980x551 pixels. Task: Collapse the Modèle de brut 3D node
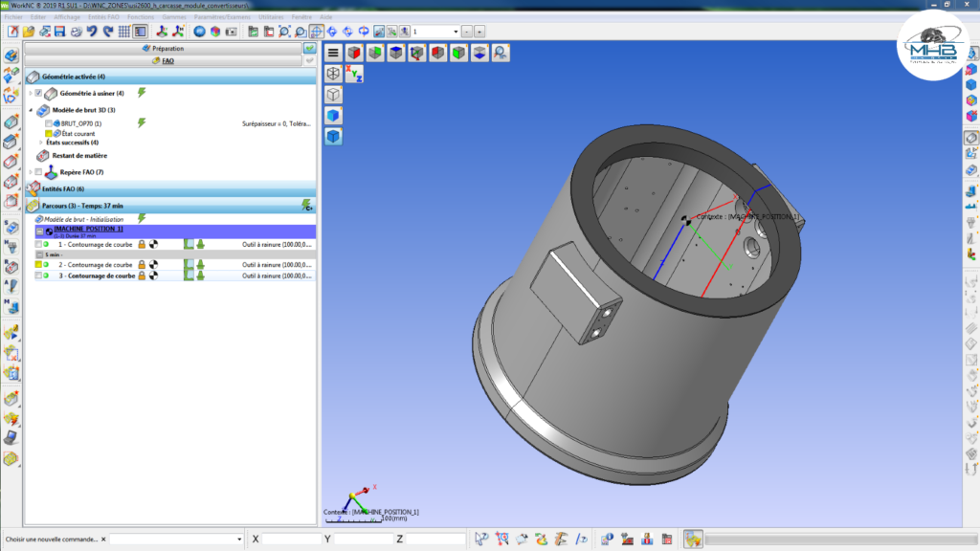coord(30,111)
